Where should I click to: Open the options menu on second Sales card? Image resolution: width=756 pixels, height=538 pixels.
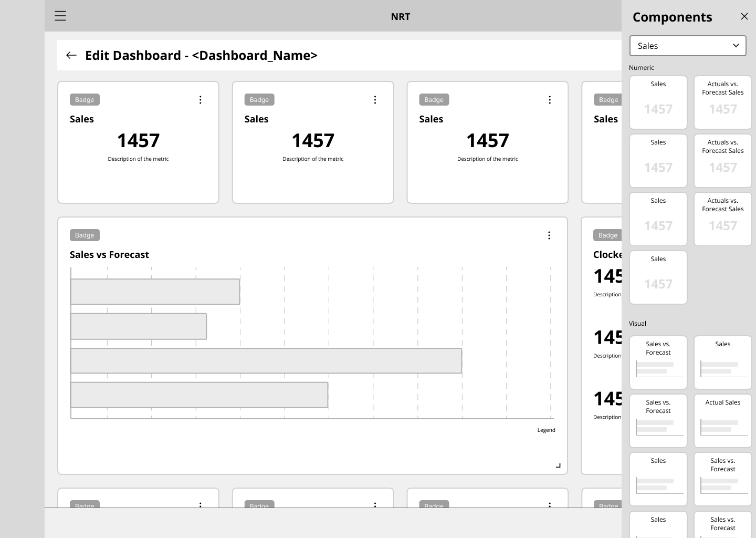click(x=375, y=100)
